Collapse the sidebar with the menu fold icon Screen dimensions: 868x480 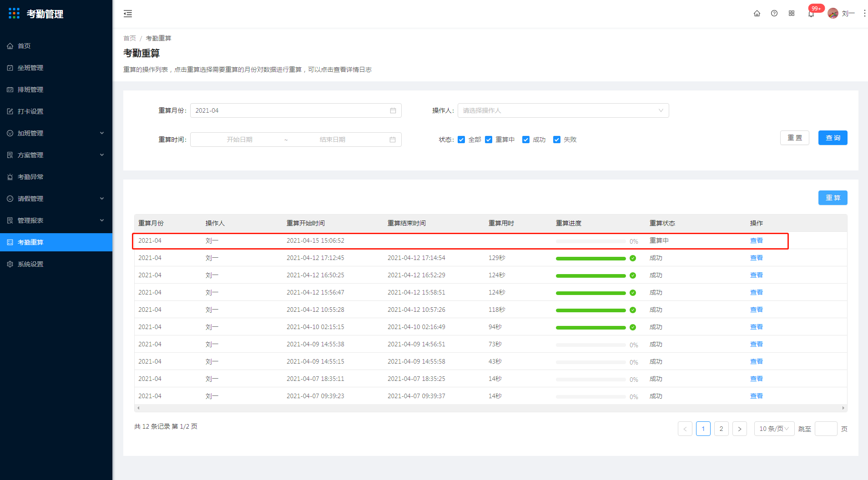(128, 14)
